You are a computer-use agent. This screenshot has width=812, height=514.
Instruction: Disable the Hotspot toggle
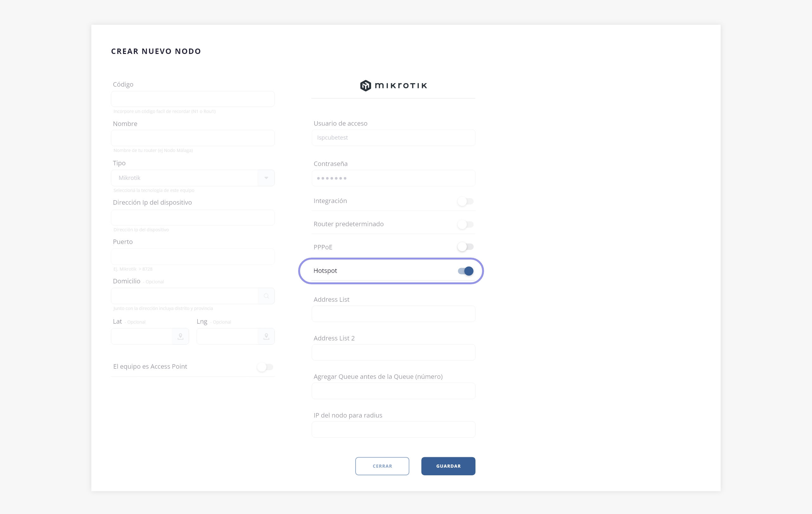tap(466, 271)
